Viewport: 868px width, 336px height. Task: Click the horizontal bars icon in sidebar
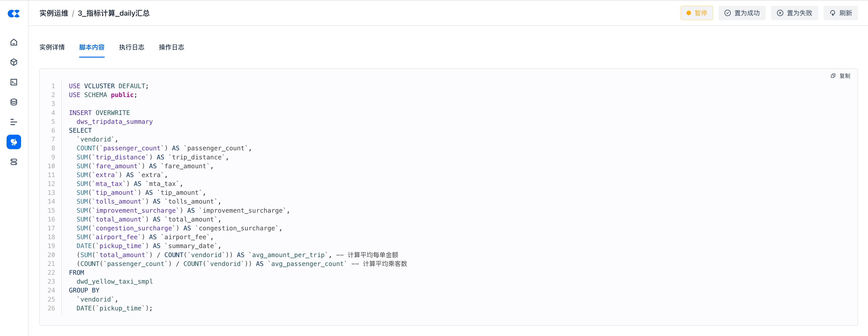point(14,122)
